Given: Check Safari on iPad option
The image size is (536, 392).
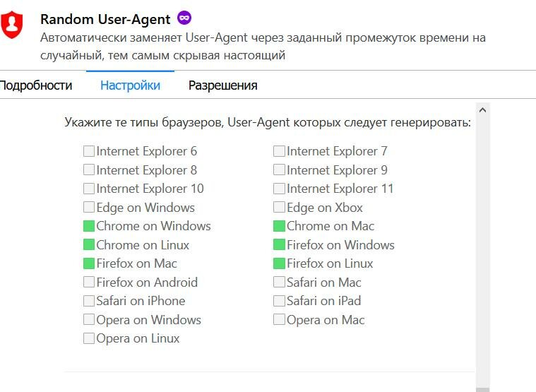Looking at the screenshot, I should point(279,301).
